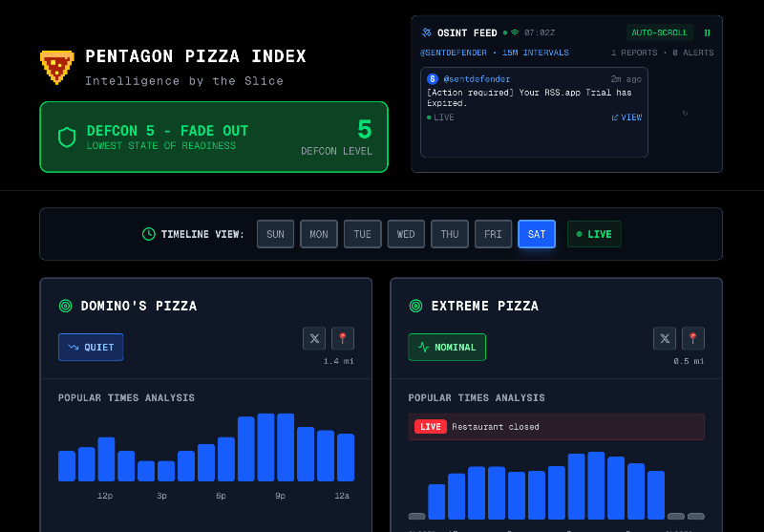Viewport: 764px width, 532px height.
Task: Click the QUIET status badge
Action: pos(91,348)
